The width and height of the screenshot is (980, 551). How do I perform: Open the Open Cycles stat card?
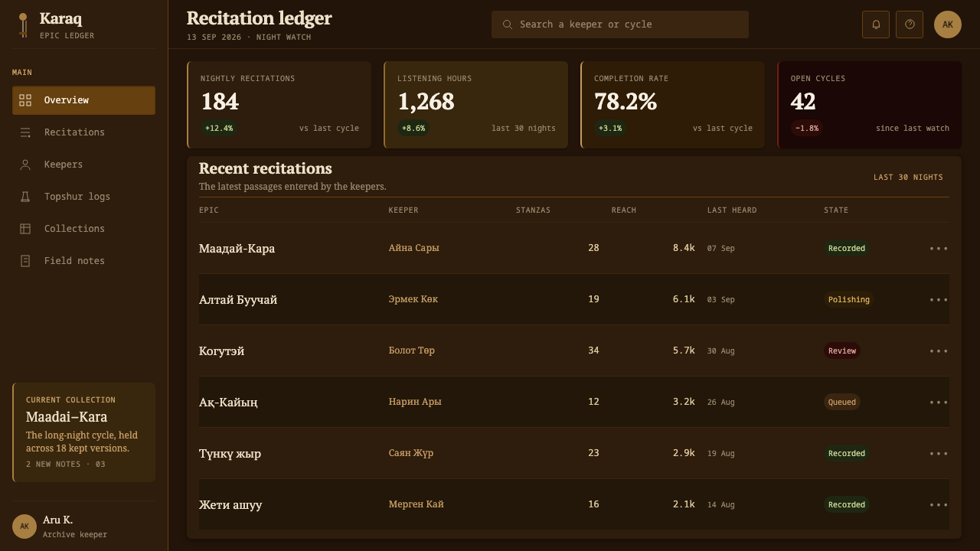click(x=869, y=105)
